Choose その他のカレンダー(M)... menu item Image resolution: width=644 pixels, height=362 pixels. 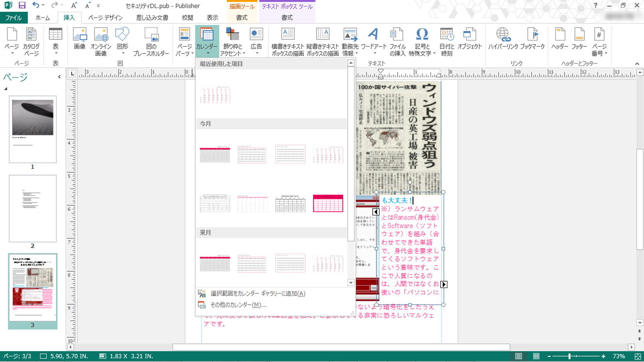pyautogui.click(x=239, y=305)
